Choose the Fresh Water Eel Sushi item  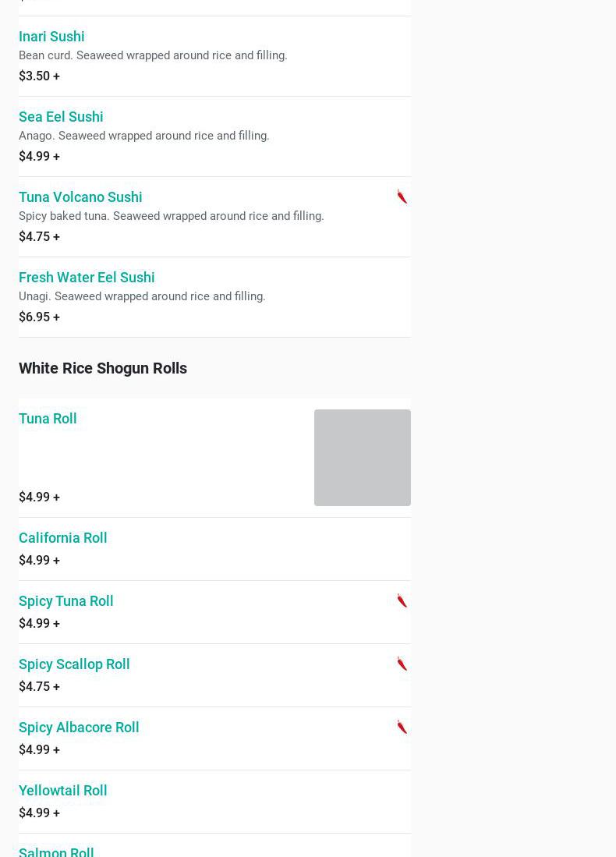87,278
